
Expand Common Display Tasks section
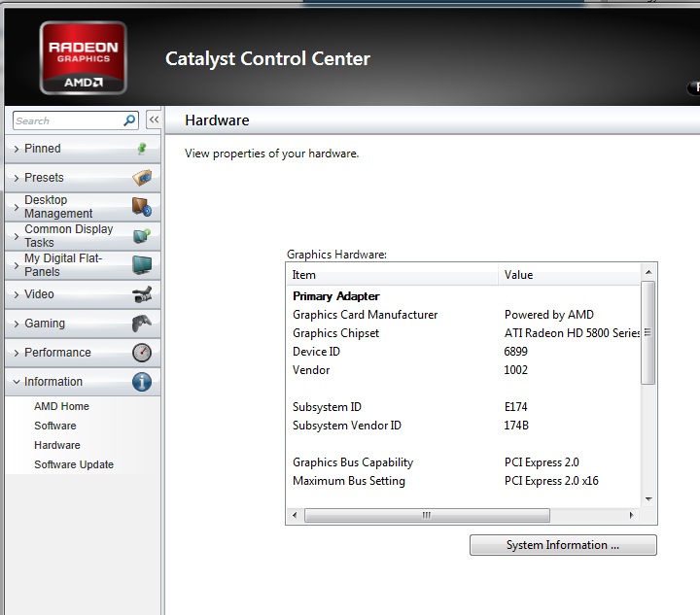(x=83, y=236)
